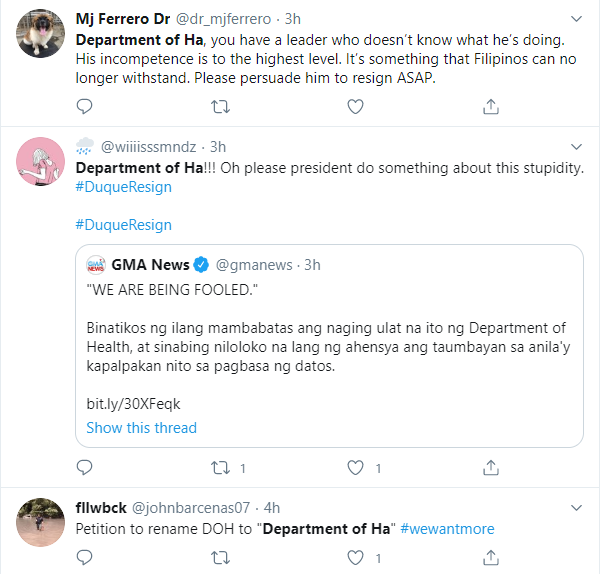Share Mj Ferrero Dr's tweet
This screenshot has height=574, width=605.
pos(490,105)
